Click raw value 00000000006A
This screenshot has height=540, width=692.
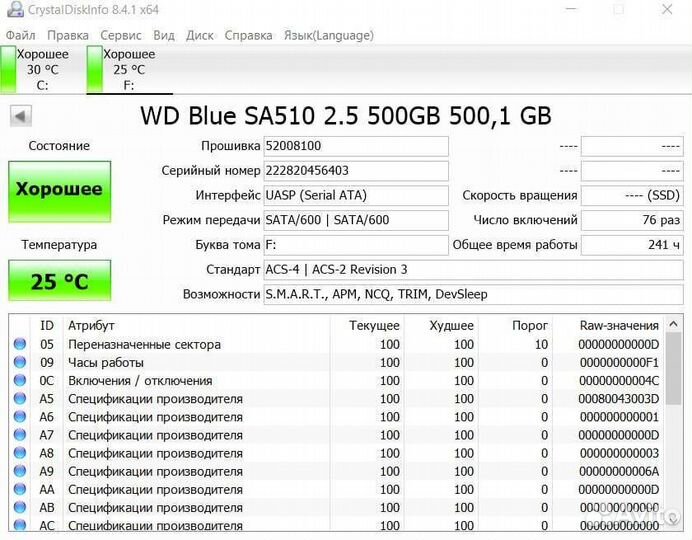(619, 471)
